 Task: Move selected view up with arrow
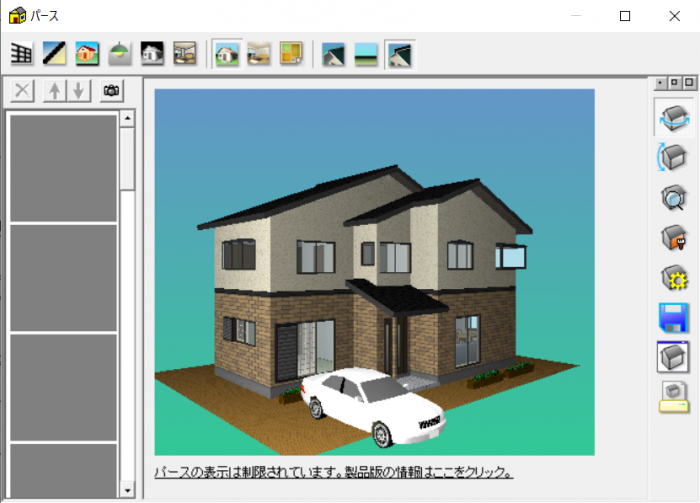(55, 91)
